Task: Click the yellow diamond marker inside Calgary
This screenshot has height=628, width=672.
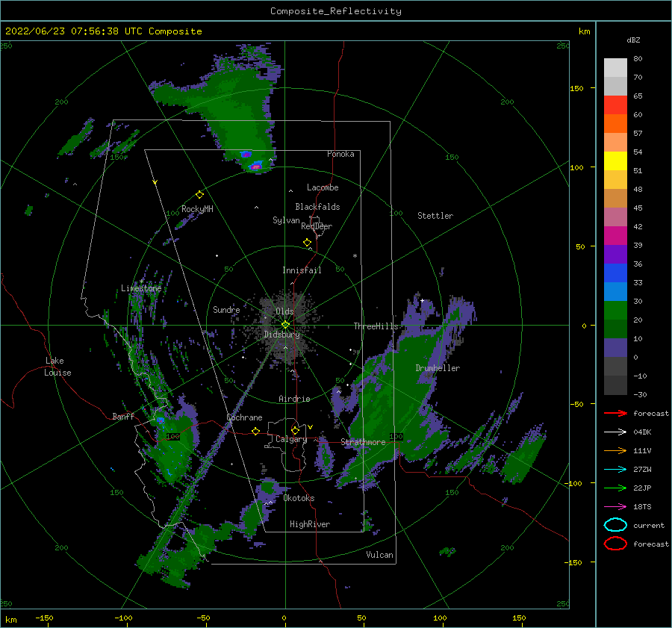Action: pyautogui.click(x=295, y=430)
